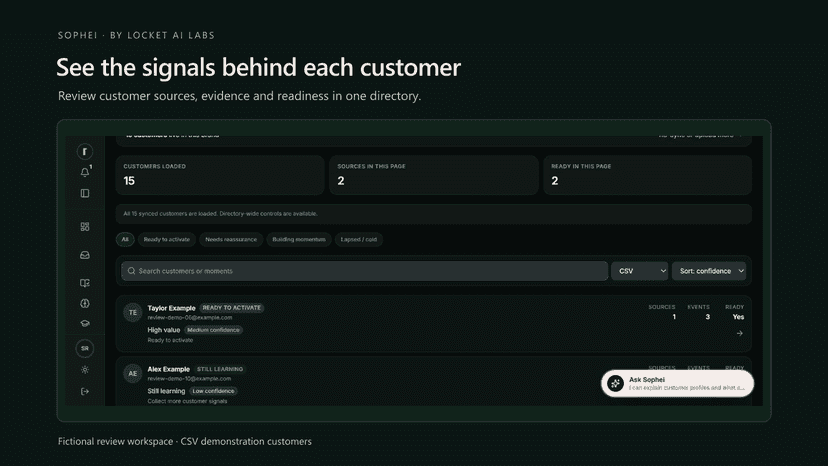
Task: Open notifications bell with badge
Action: pos(85,172)
